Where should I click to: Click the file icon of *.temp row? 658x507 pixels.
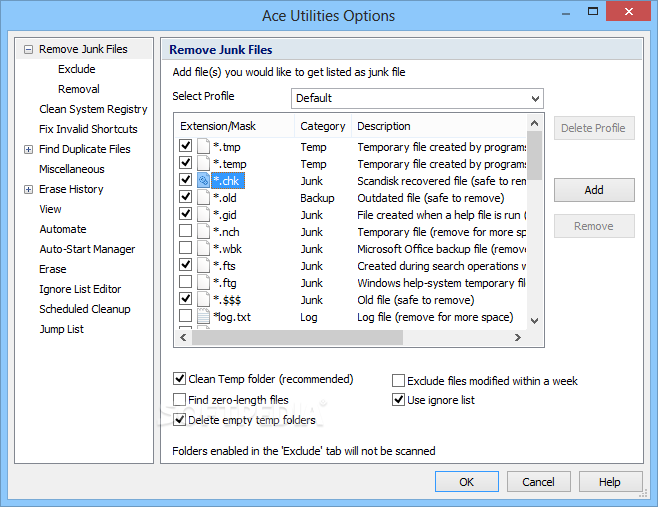click(204, 163)
